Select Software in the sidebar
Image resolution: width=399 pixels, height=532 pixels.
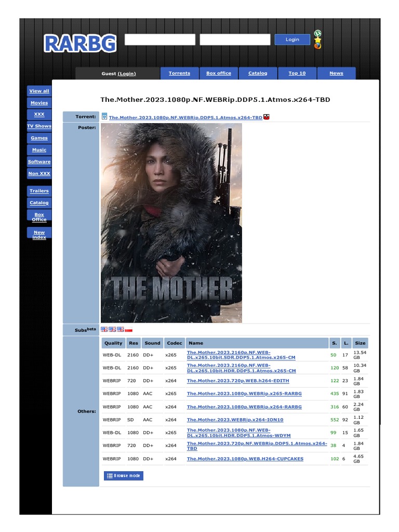point(39,162)
